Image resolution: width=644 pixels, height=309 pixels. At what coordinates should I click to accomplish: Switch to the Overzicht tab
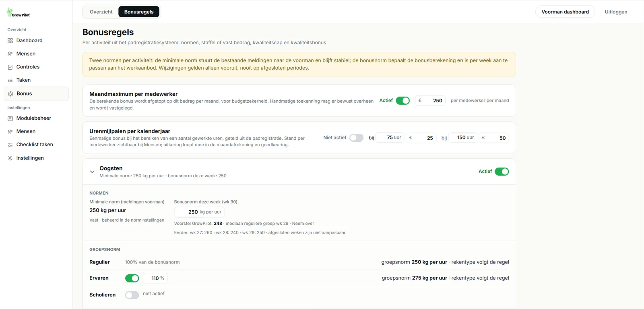pos(101,12)
